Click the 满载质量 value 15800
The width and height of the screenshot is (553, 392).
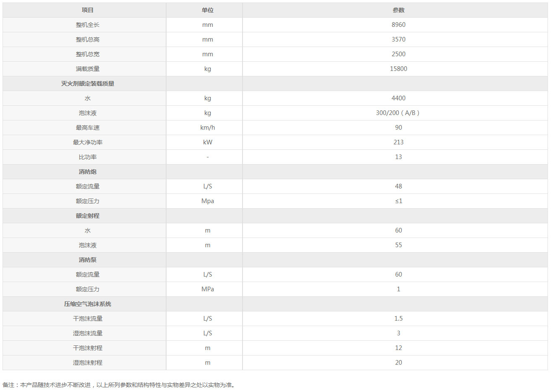(x=399, y=69)
